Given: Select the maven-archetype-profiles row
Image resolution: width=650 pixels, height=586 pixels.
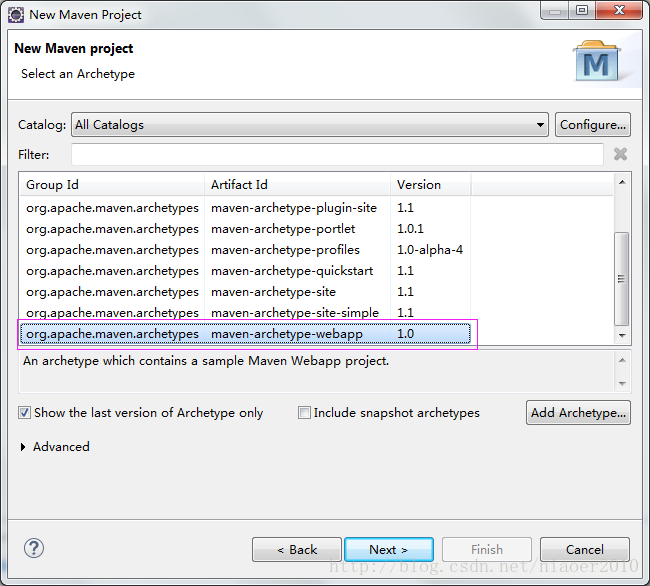Looking at the screenshot, I should pyautogui.click(x=245, y=250).
